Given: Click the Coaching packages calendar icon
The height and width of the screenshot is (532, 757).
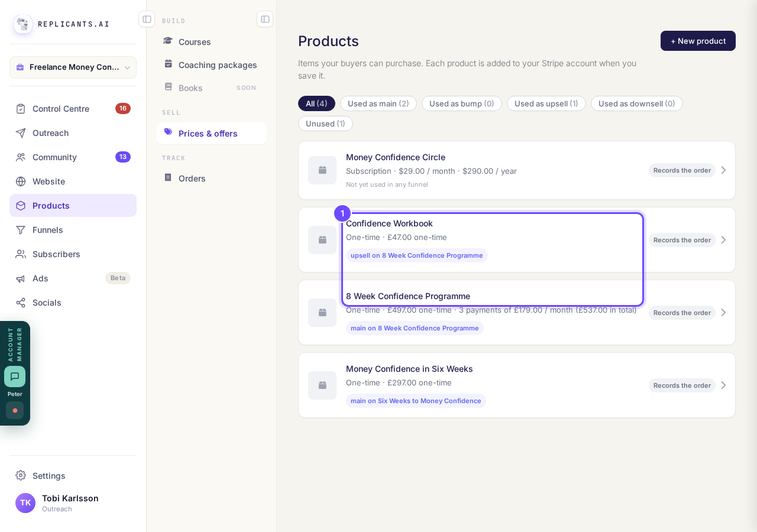Looking at the screenshot, I should (x=168, y=64).
